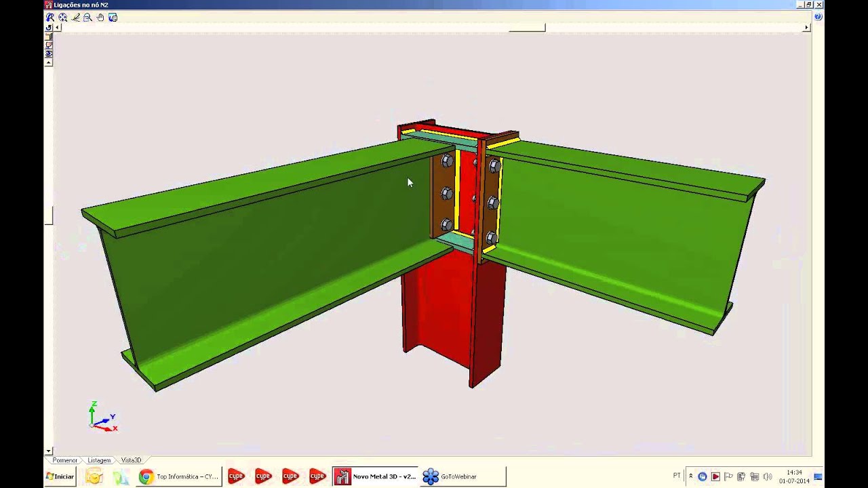The height and width of the screenshot is (488, 868).
Task: Click the network tray icon
Action: click(754, 476)
